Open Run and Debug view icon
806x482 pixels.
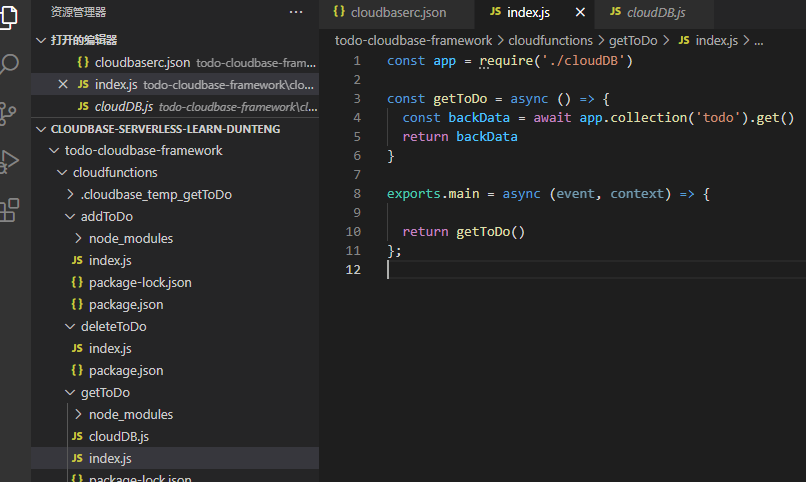pyautogui.click(x=10, y=160)
